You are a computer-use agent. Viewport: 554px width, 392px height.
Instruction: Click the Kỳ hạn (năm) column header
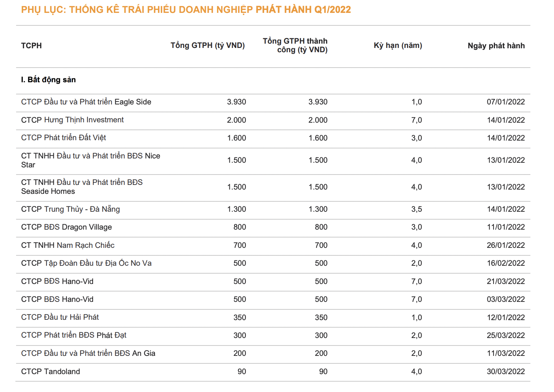398,45
